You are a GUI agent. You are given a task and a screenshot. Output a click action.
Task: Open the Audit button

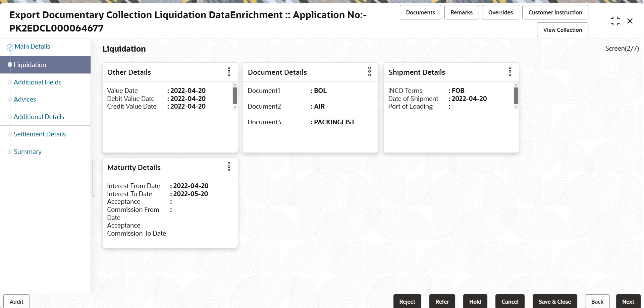[x=16, y=301]
